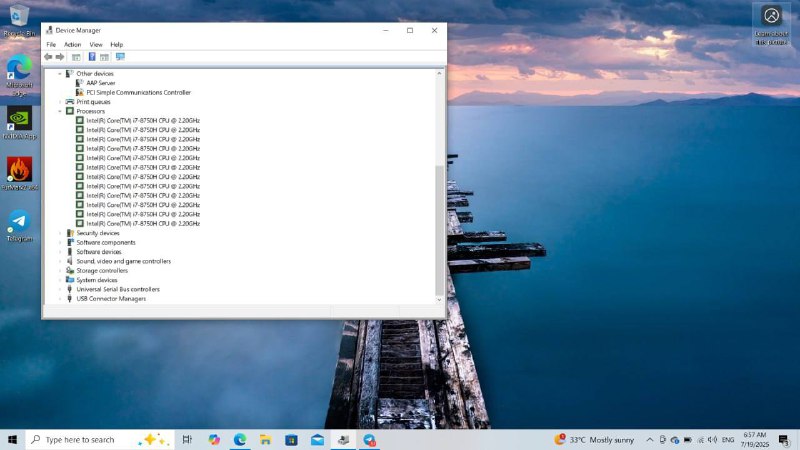Open Mail from the taskbar
800x450 pixels.
tap(317, 439)
